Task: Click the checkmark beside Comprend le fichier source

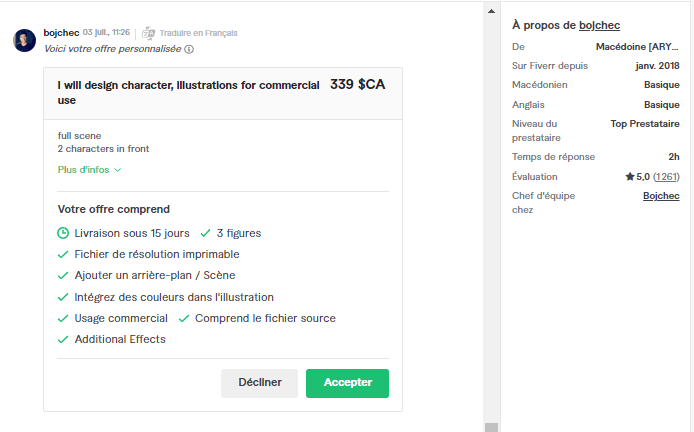Action: click(184, 318)
